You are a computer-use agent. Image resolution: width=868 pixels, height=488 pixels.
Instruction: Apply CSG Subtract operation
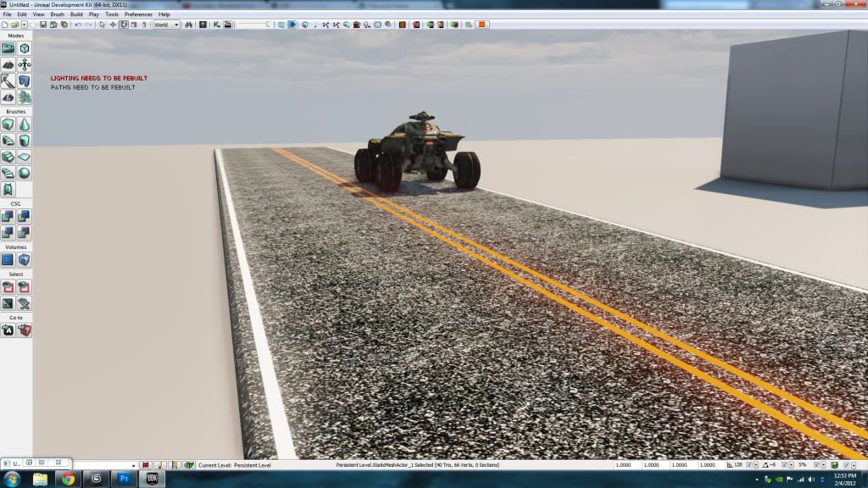pos(25,216)
